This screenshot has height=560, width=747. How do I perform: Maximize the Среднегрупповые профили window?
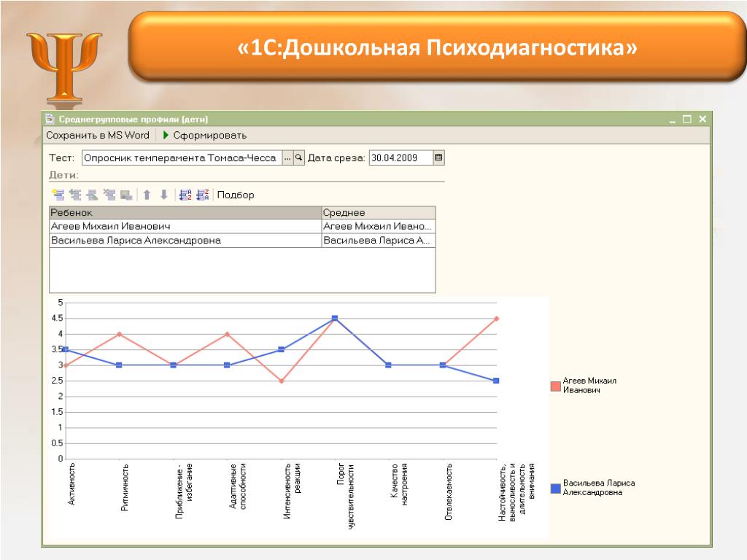click(x=687, y=119)
